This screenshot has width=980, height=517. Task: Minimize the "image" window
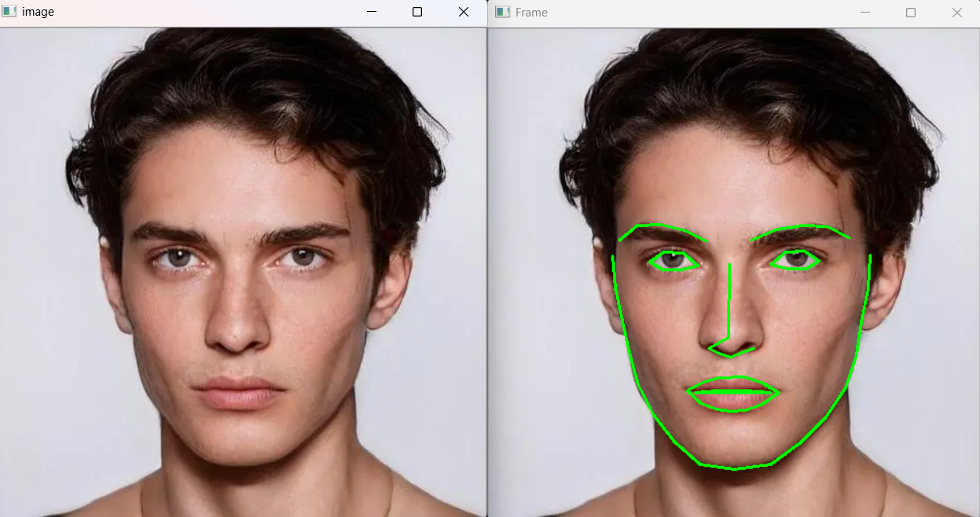[372, 12]
